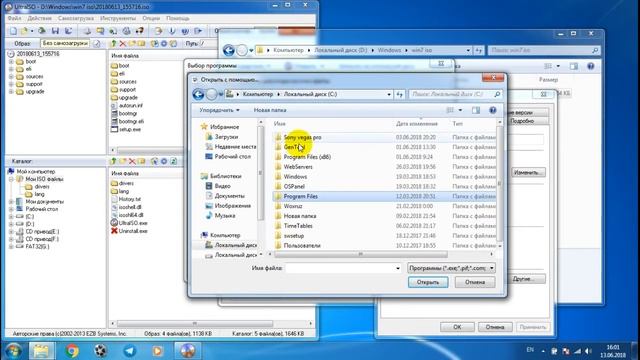Open the dropdown arrow beside UltraISO's Open icon
Viewport: 640px width, 360px height.
tap(32, 31)
